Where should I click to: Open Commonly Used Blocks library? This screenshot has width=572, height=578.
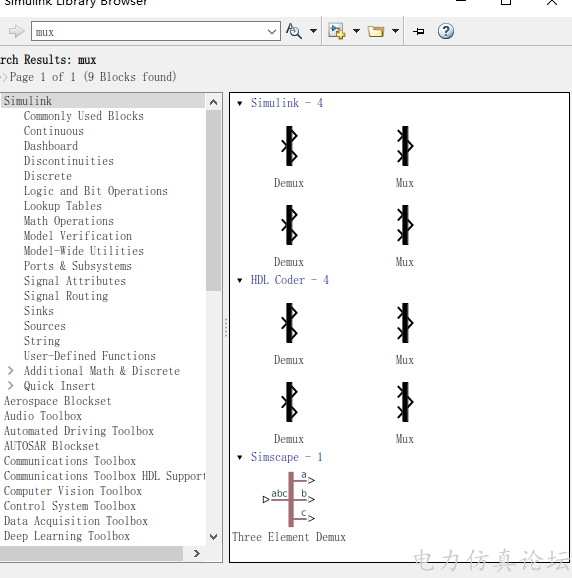(x=84, y=116)
